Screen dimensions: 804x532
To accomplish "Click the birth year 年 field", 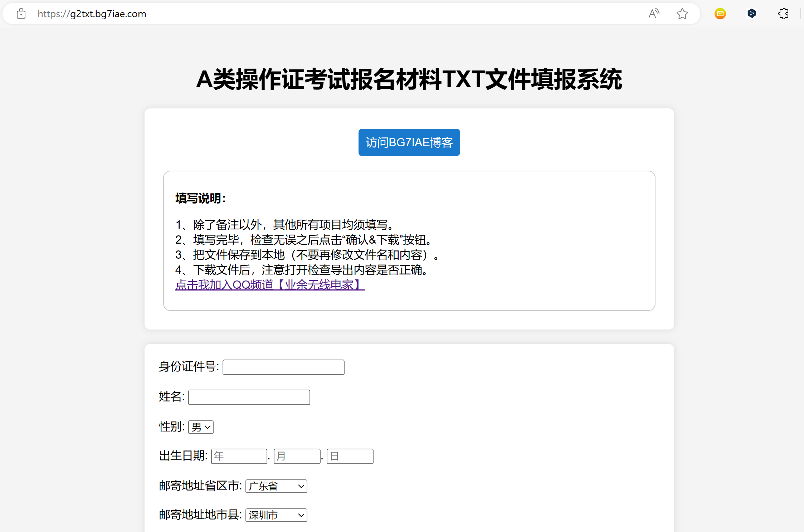I will tap(239, 456).
